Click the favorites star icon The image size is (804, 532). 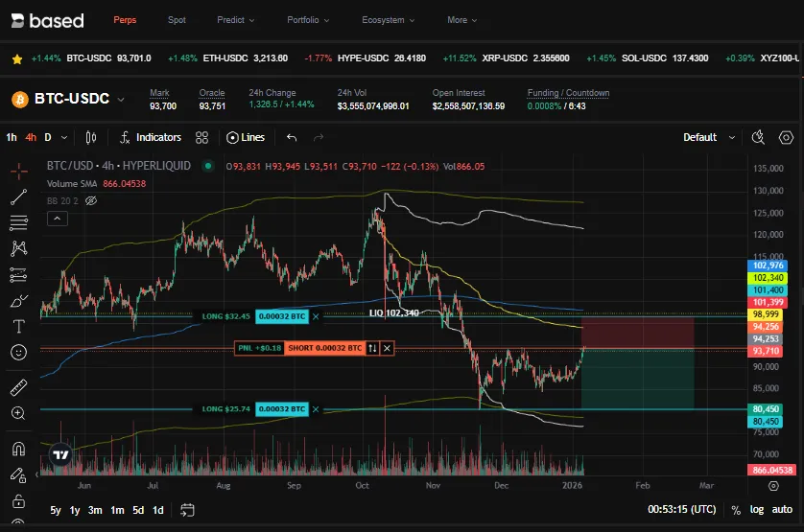(16, 58)
